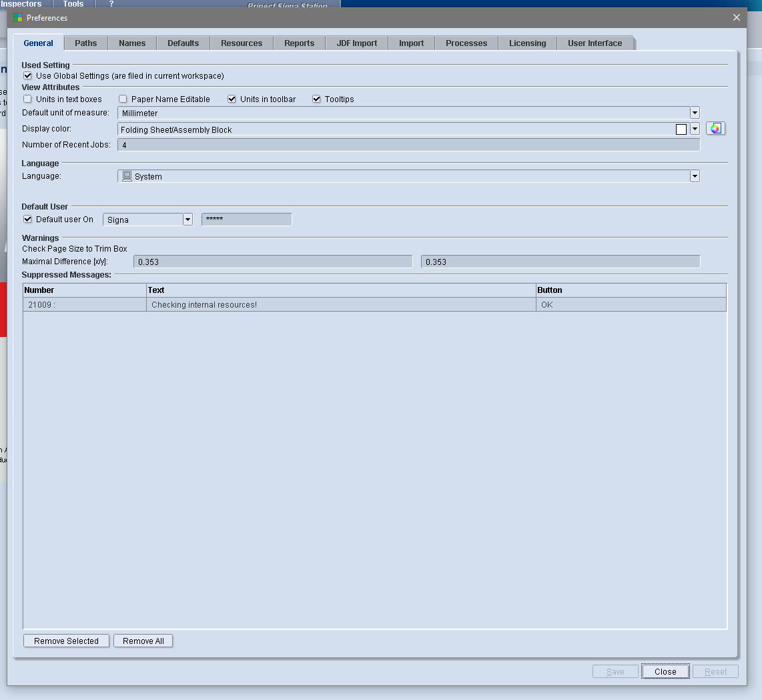
Task: Switch to User Interface tab
Action: click(x=595, y=43)
